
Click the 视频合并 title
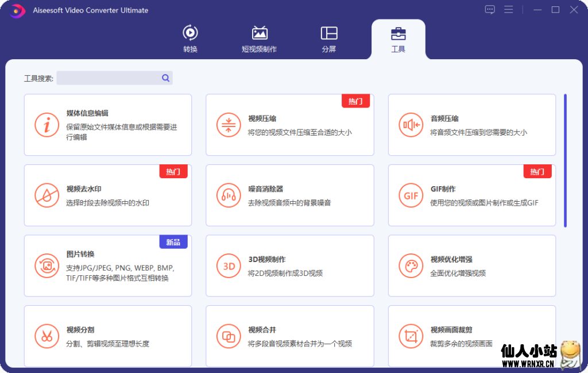pos(262,330)
